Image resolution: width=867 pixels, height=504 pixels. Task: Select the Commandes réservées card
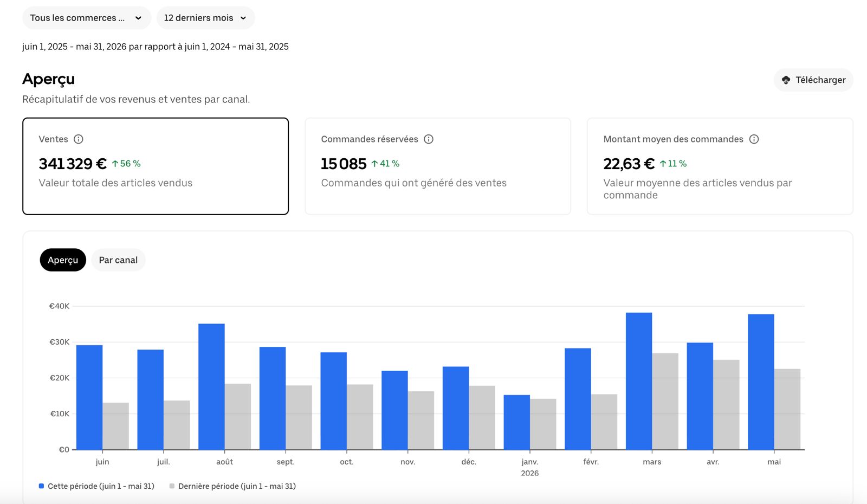coord(438,166)
